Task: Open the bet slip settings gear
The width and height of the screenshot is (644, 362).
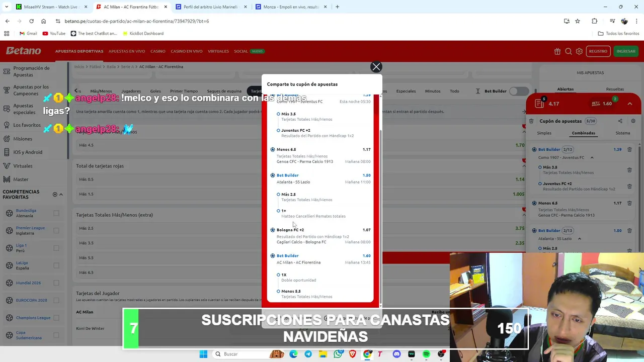Action: [x=633, y=121]
